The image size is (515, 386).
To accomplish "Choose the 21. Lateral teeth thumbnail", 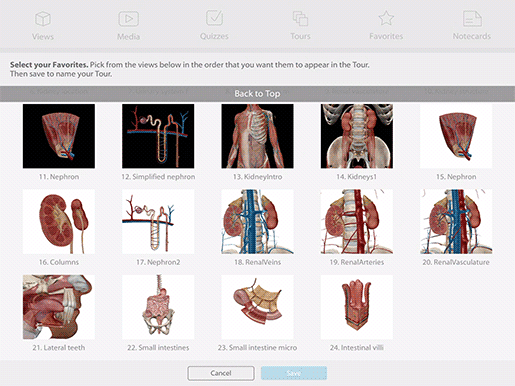I will [x=59, y=307].
